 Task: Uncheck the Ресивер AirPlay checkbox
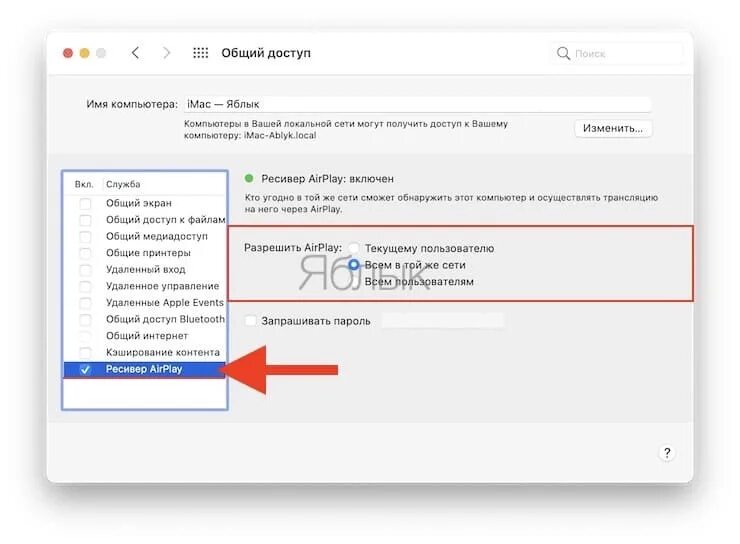point(85,369)
